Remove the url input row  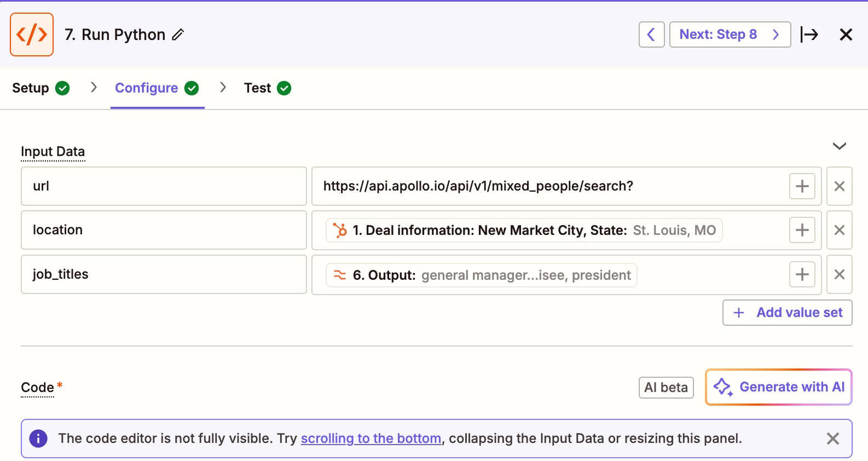[839, 186]
